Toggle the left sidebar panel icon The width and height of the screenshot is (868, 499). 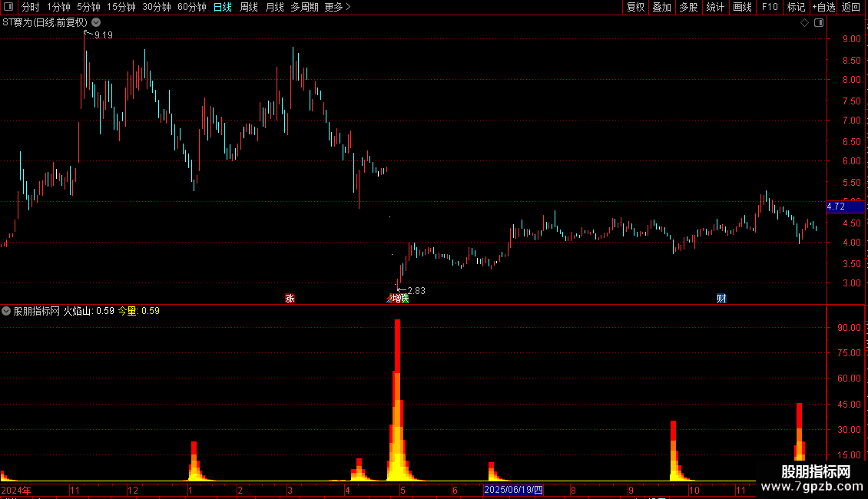8,7
